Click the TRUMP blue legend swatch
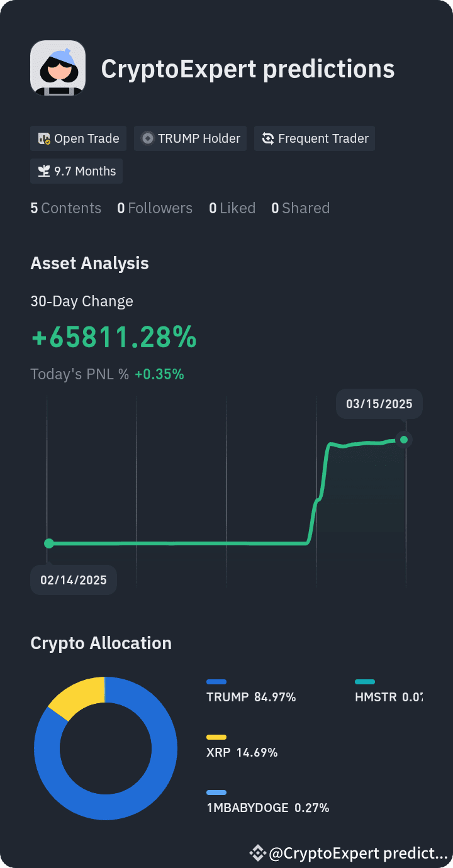The width and height of the screenshot is (453, 868). (216, 682)
